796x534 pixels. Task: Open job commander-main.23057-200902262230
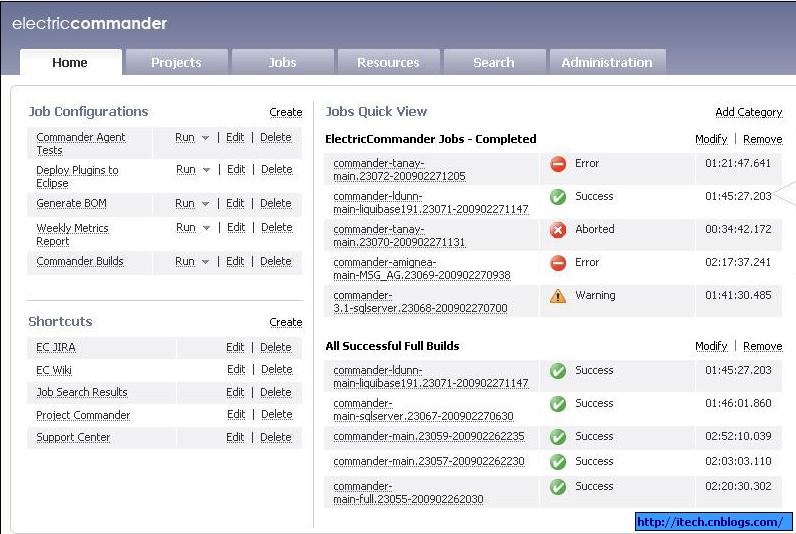point(429,462)
